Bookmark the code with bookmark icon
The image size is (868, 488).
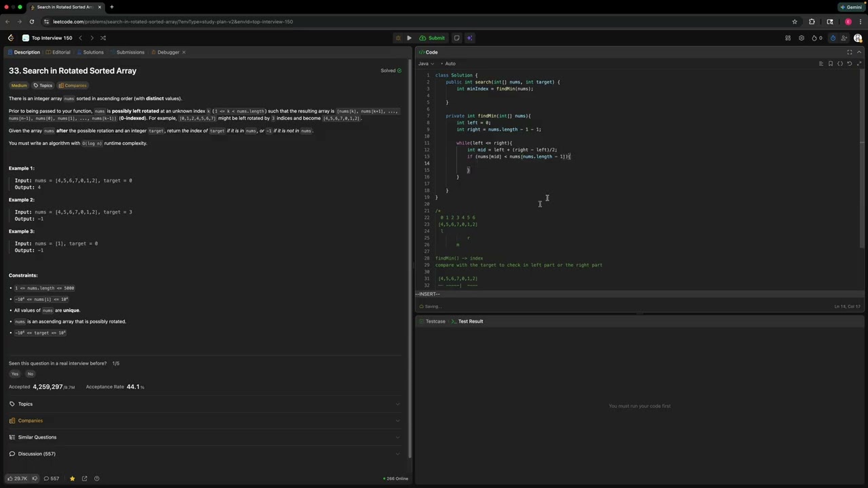point(830,64)
